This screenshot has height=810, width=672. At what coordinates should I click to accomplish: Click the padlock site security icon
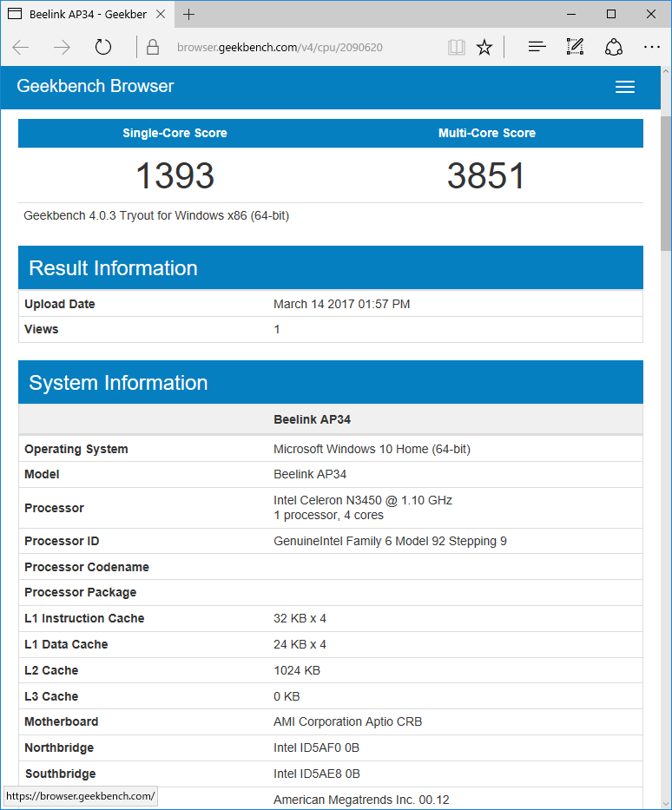pos(153,47)
